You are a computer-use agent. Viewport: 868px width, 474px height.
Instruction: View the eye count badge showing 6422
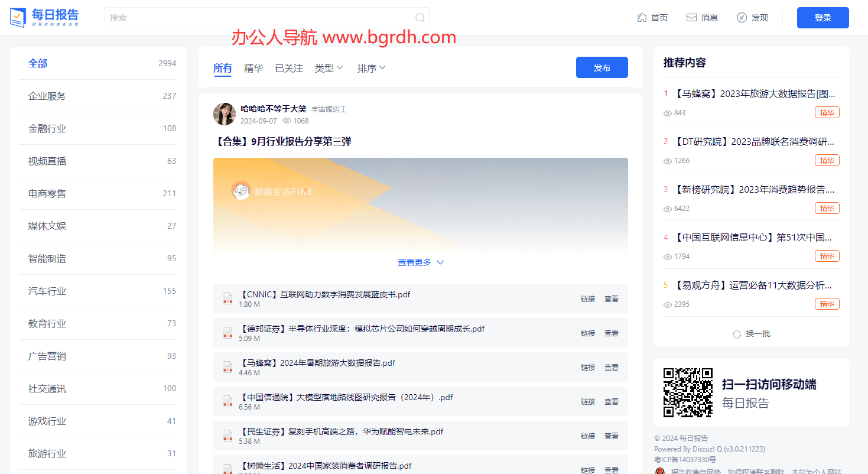pyautogui.click(x=676, y=208)
